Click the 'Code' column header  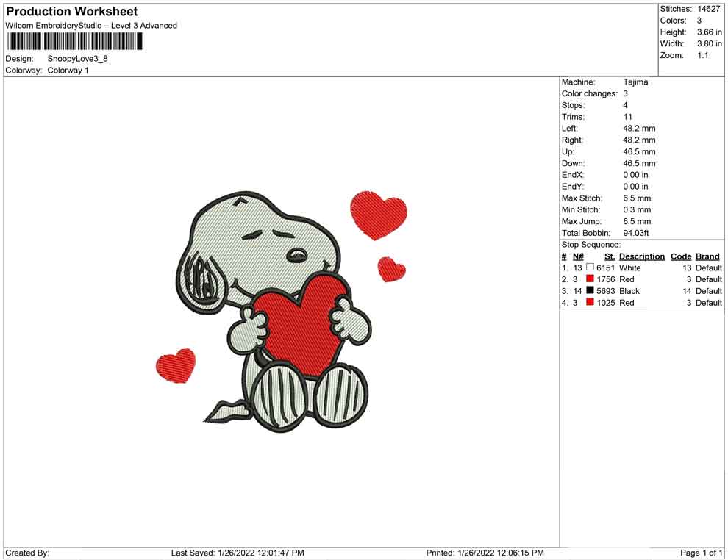pos(681,256)
